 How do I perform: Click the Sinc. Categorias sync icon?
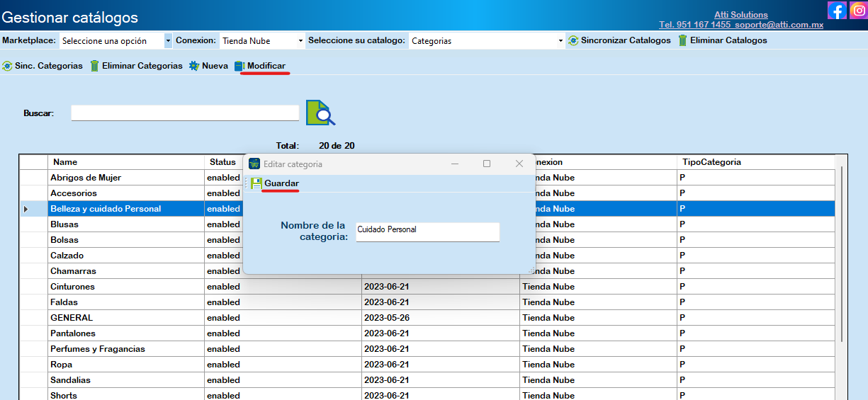click(x=7, y=66)
